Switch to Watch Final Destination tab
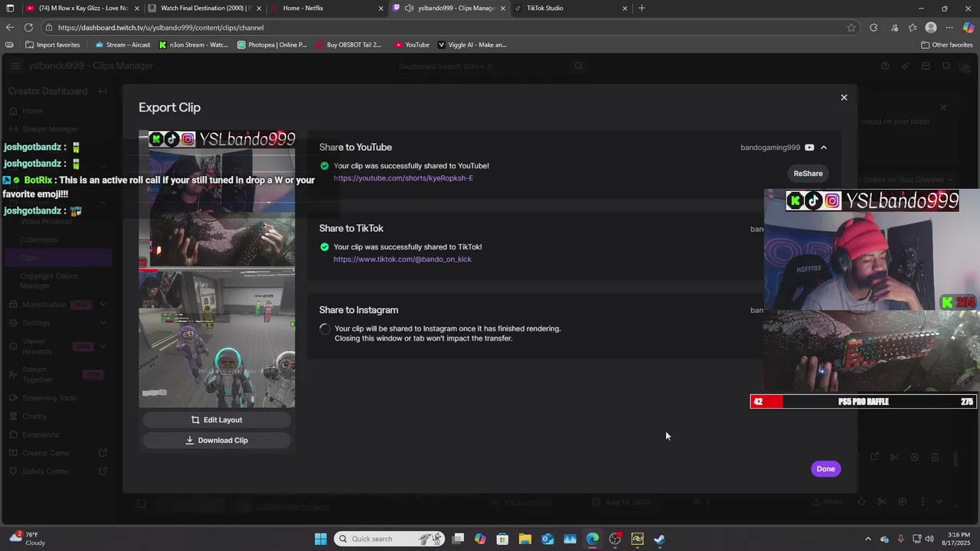This screenshot has height=551, width=980. (x=204, y=8)
